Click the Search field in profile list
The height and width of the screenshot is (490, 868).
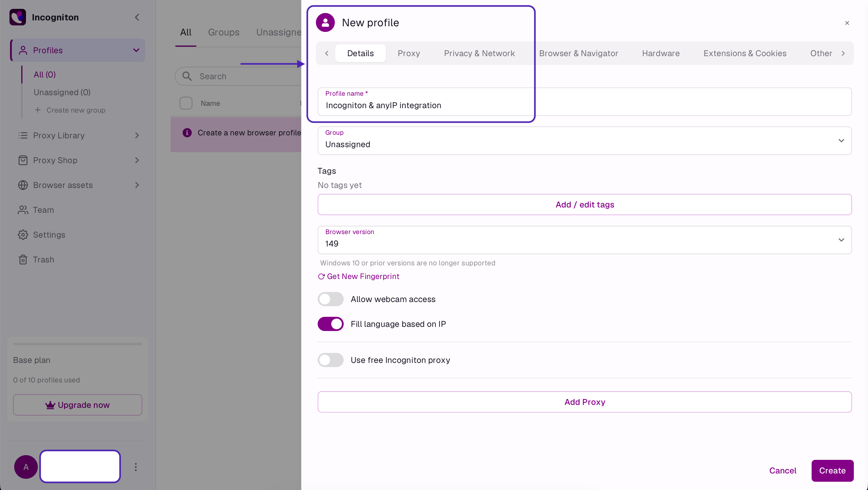point(238,76)
